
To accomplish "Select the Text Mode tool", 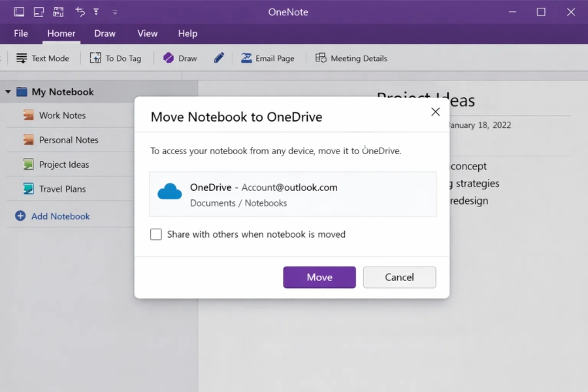I will (43, 58).
